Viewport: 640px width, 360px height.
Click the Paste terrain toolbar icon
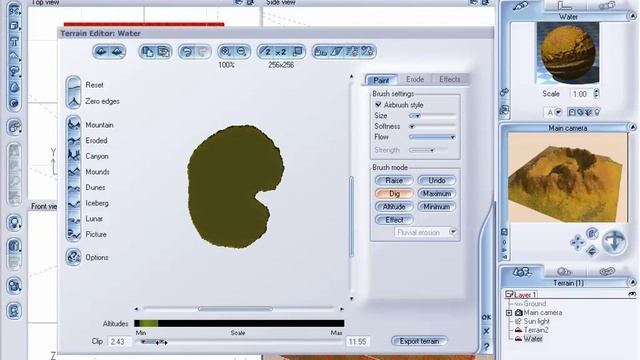[x=163, y=51]
